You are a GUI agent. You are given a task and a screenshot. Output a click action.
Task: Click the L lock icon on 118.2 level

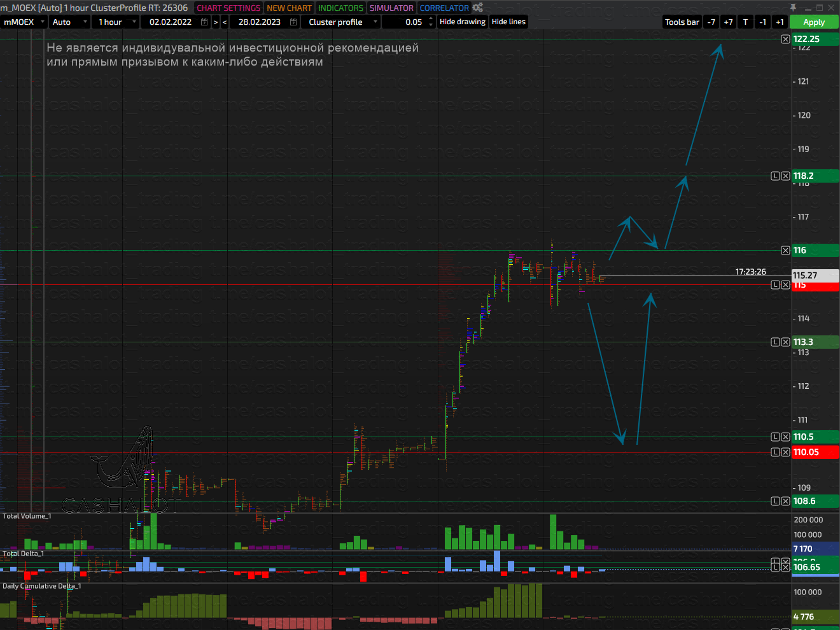[775, 176]
